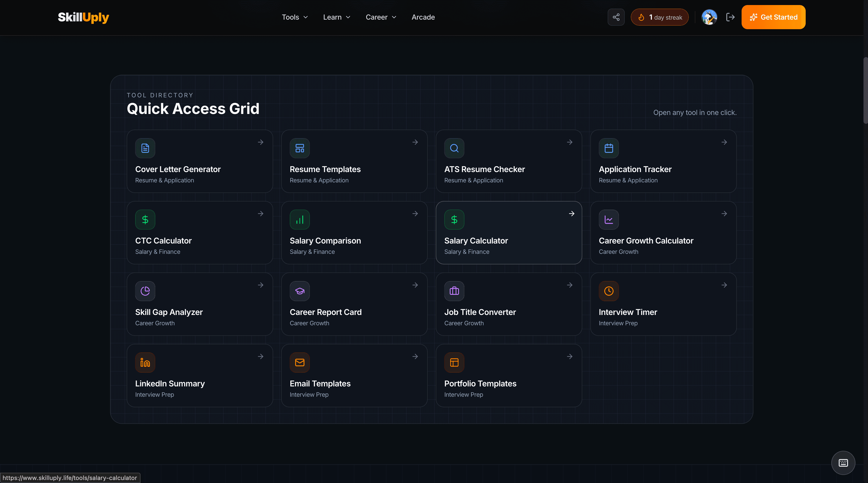
Task: Open the Email Templates envelope icon
Action: 300,362
